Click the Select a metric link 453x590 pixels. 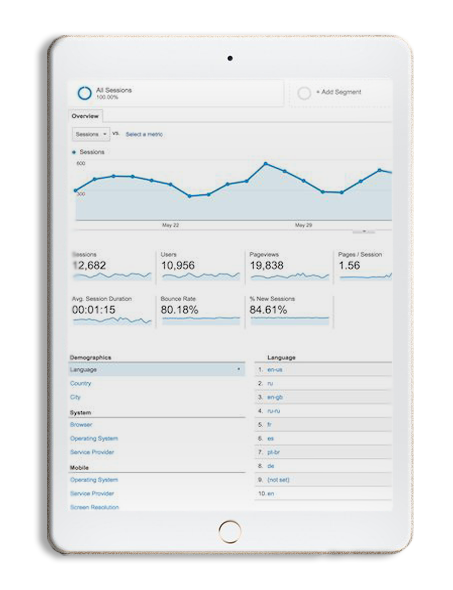tap(144, 134)
